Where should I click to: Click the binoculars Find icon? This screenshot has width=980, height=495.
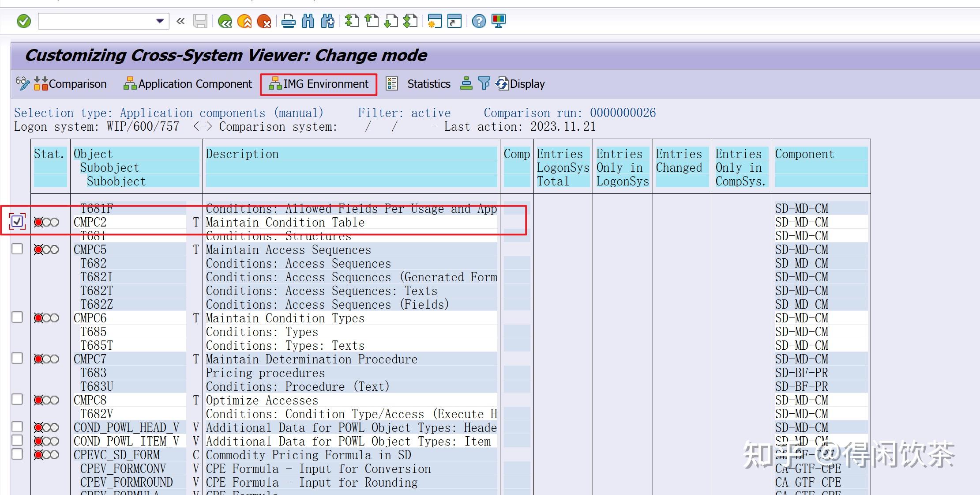pos(308,21)
